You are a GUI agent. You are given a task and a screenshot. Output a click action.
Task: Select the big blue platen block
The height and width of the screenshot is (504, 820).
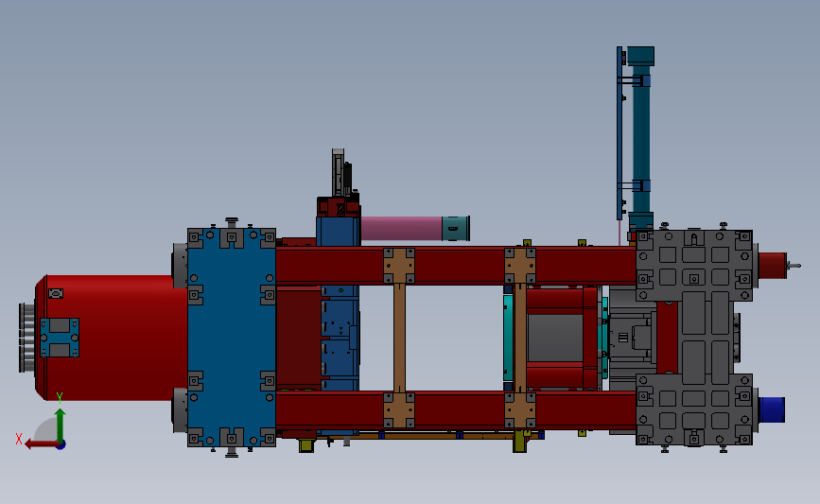[x=232, y=338]
